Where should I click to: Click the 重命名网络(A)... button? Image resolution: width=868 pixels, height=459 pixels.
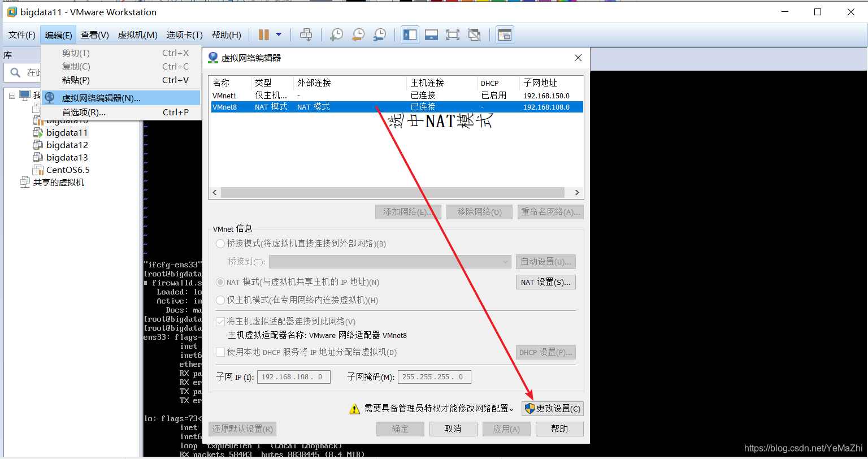tap(550, 212)
